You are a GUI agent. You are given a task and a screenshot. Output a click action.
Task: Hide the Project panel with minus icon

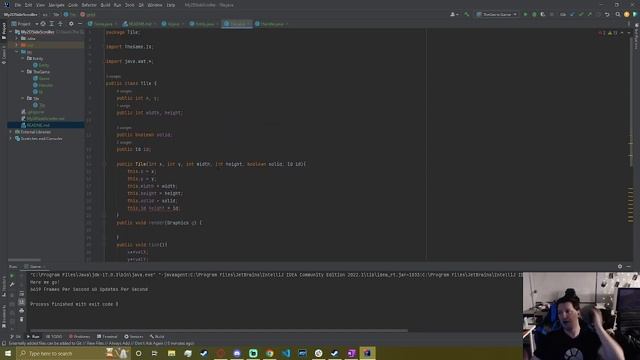point(80,24)
